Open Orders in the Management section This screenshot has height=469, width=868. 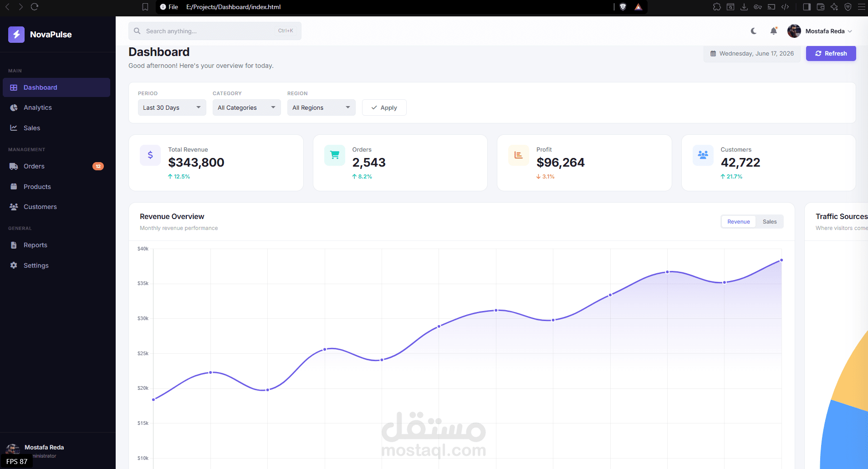point(56,166)
